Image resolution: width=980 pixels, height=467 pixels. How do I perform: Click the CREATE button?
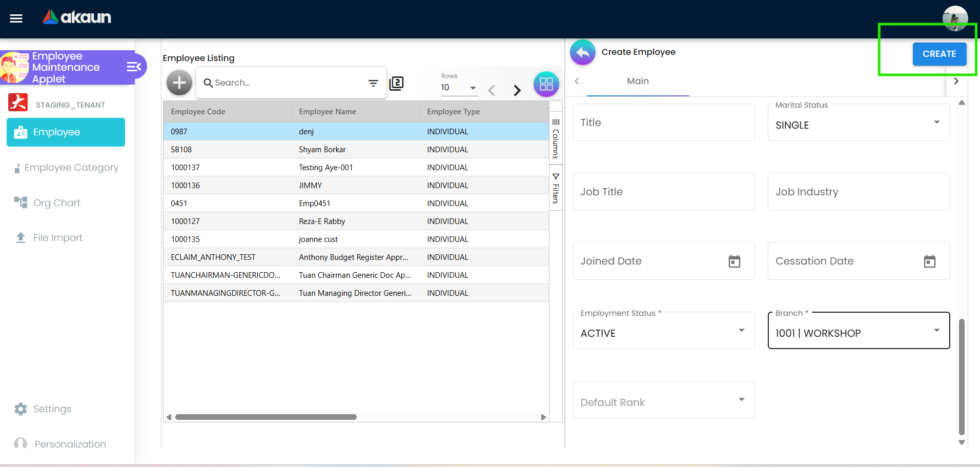939,54
